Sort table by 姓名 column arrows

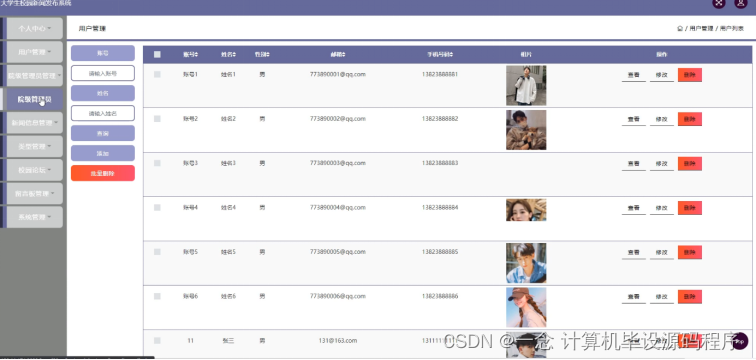coord(234,54)
